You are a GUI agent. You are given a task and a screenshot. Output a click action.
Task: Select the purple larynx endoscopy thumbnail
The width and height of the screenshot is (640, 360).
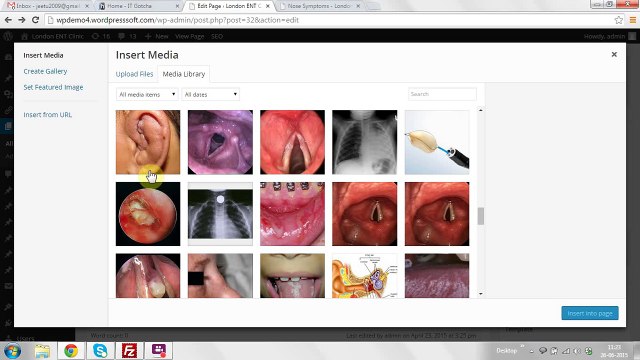click(220, 142)
